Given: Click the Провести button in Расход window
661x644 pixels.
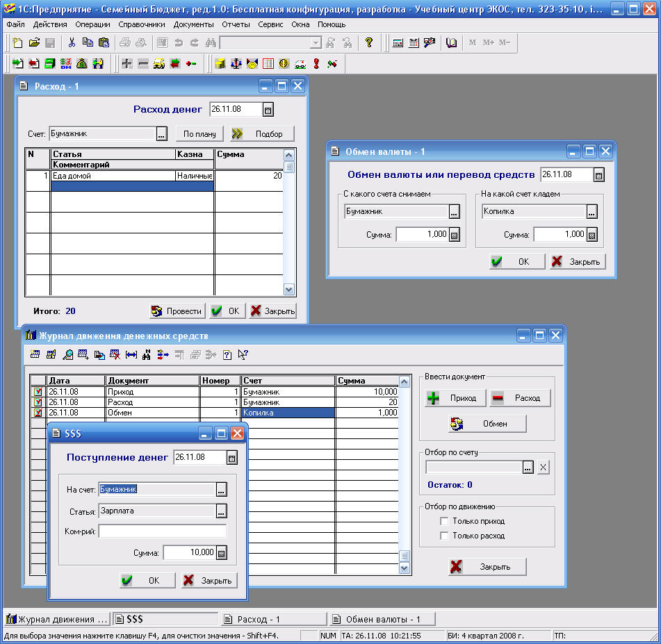Looking at the screenshot, I should click(x=177, y=311).
